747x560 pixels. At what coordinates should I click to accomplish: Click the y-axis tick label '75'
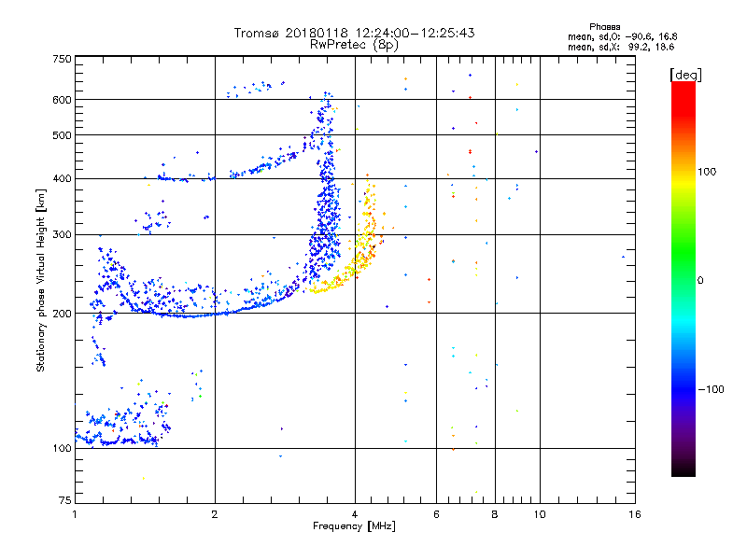coord(65,500)
